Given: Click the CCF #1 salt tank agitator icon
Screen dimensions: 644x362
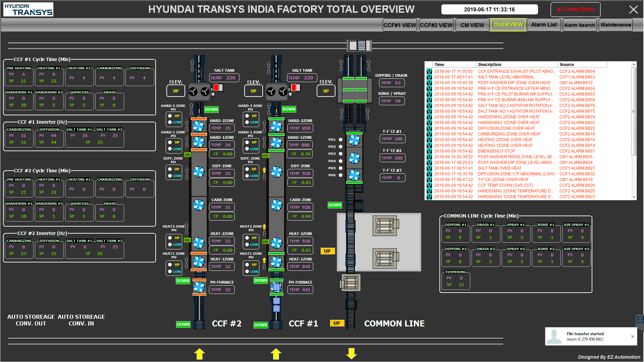Looking at the screenshot, I should point(277,92).
